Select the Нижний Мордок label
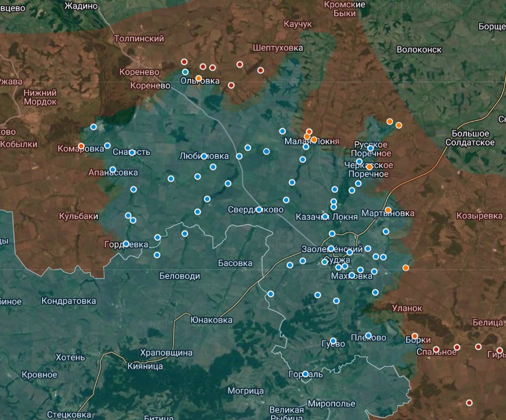This screenshot has height=420, width=506. point(41,98)
